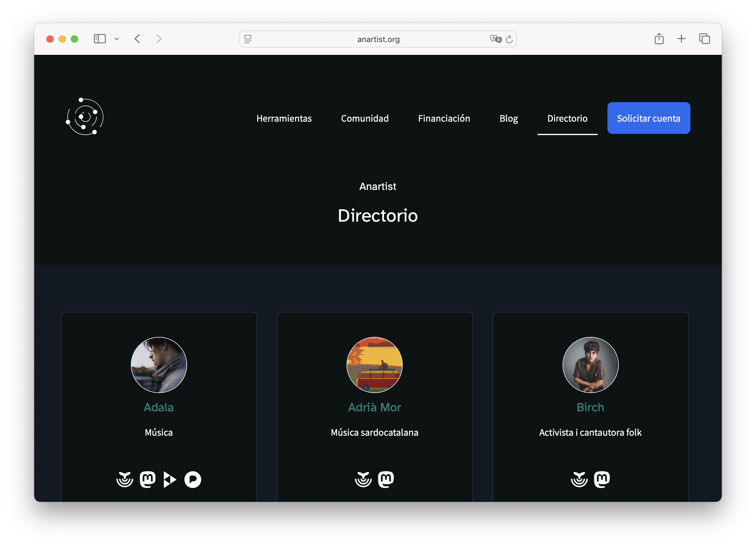Open Adala's Funkwhale profile icon
This screenshot has width=756, height=547.
(125, 479)
